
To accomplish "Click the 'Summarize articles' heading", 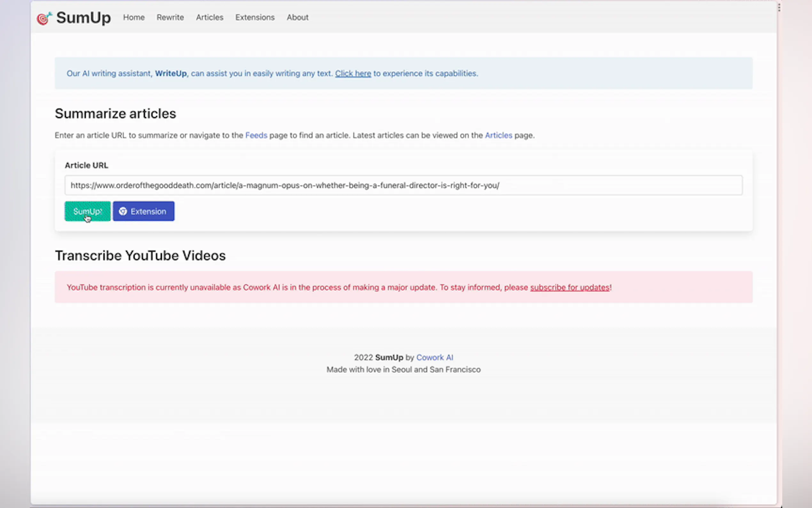I will pos(115,114).
